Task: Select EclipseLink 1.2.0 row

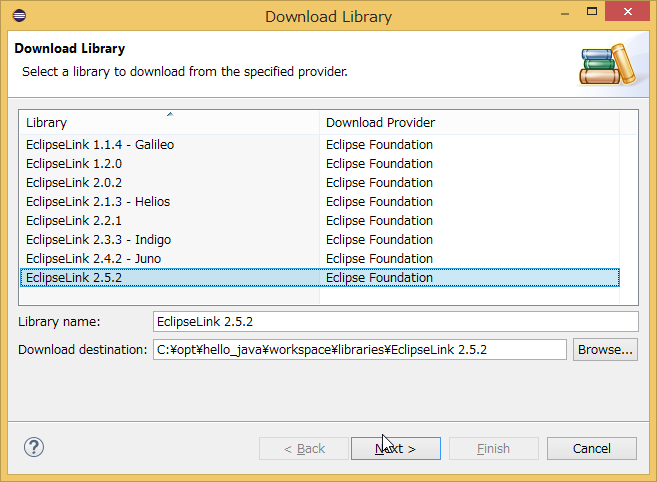Action: click(x=320, y=163)
